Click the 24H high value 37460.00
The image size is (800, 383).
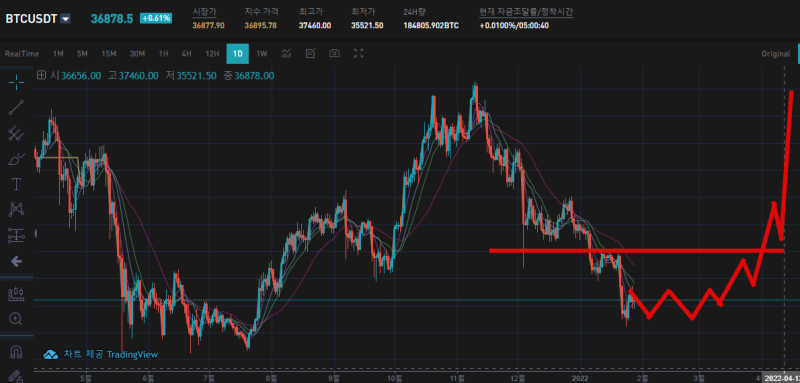point(315,25)
